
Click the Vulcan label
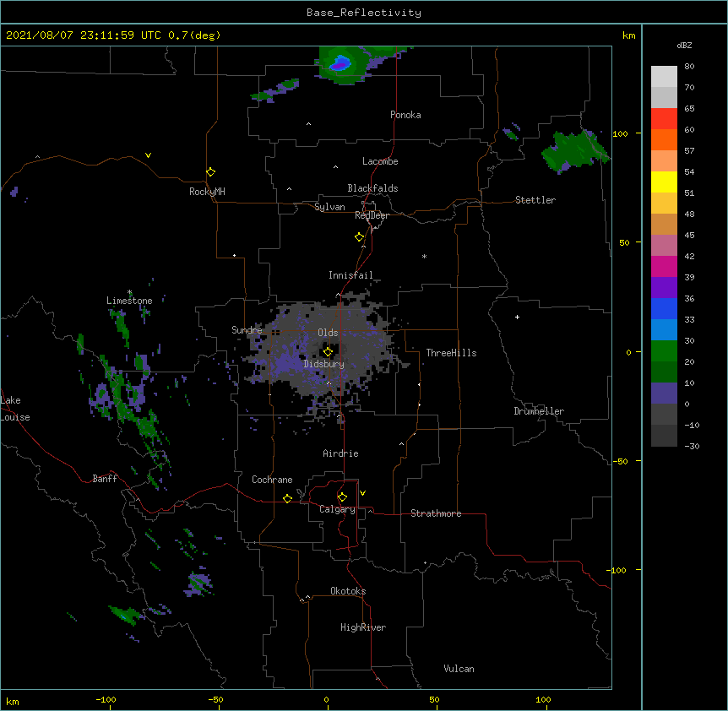click(x=459, y=669)
